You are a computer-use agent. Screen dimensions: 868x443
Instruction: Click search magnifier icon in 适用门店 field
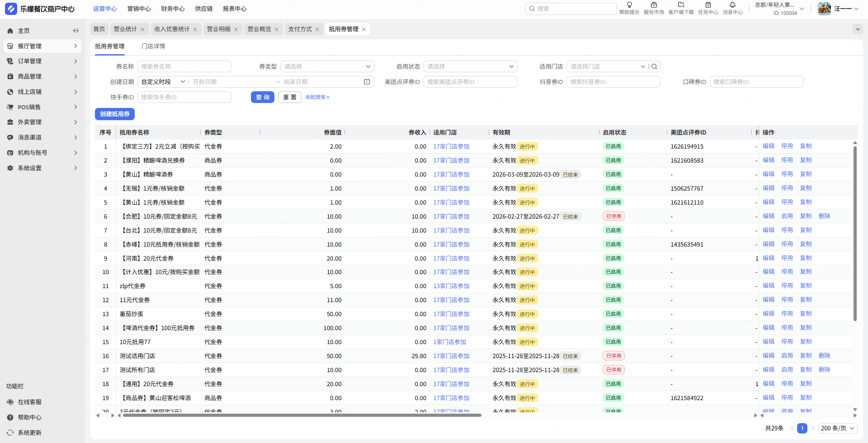coord(654,66)
